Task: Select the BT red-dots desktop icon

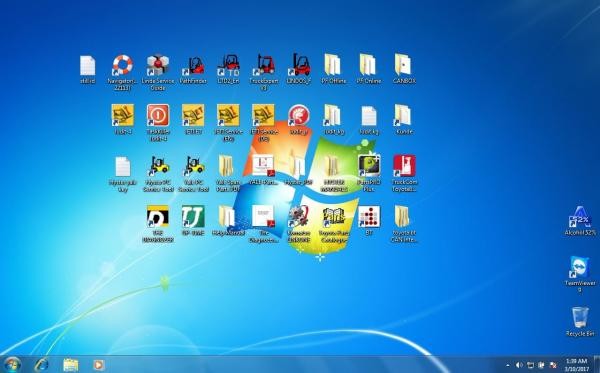Action: [x=369, y=220]
